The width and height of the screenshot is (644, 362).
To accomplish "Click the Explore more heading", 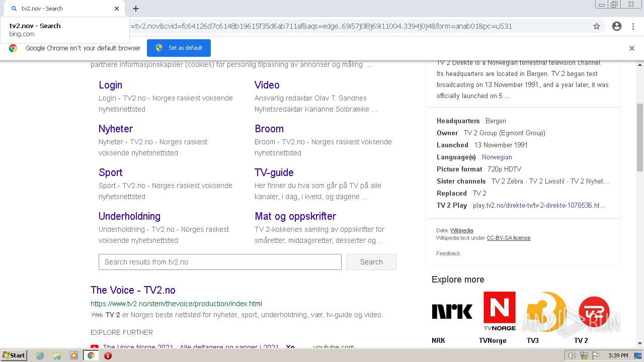I will pyautogui.click(x=458, y=280).
